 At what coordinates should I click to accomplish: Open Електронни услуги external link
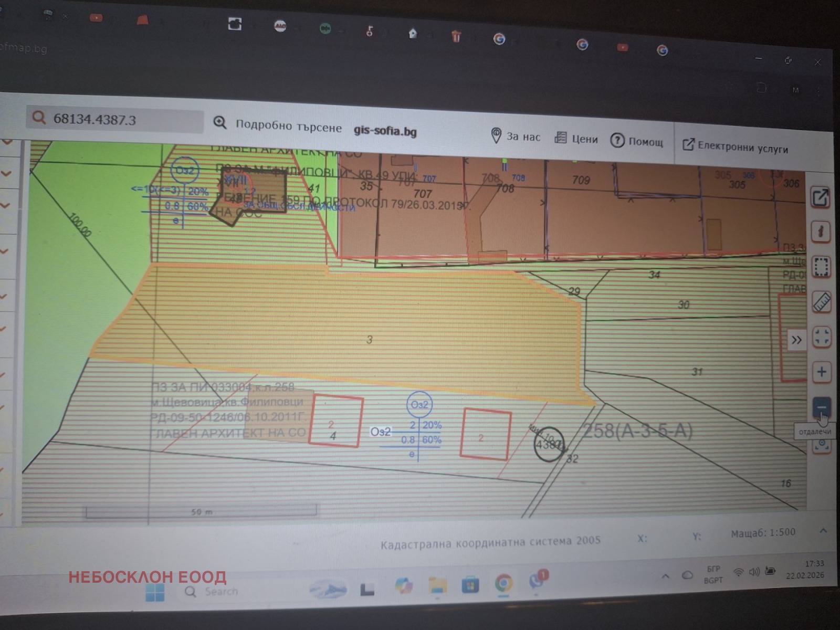[x=735, y=147]
